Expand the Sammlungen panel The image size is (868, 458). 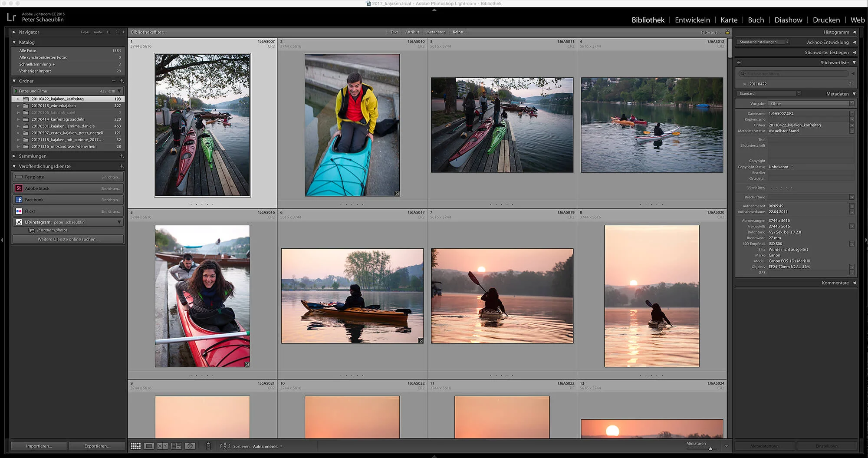pos(14,156)
